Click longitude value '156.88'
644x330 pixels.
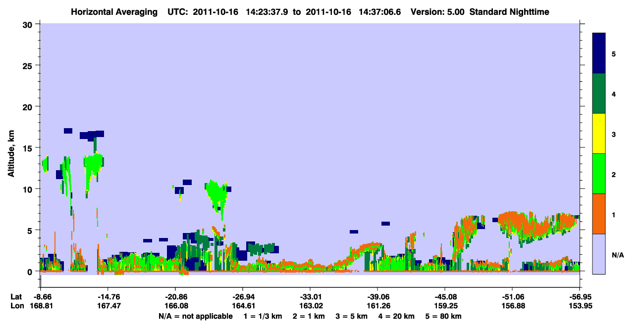pos(512,306)
